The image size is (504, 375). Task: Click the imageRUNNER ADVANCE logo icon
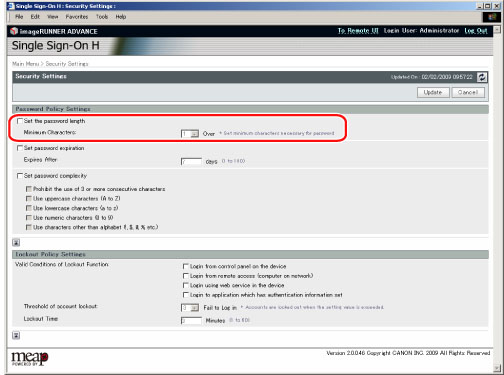14,31
